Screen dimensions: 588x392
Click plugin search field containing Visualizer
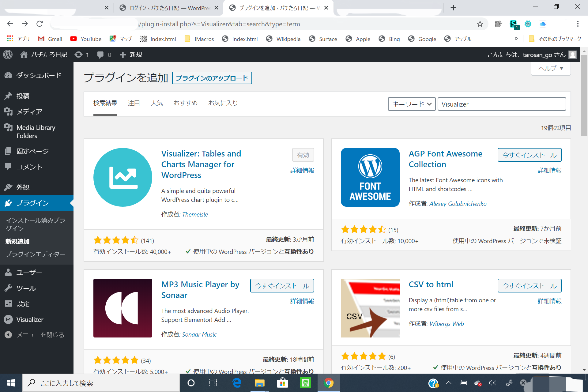point(502,104)
